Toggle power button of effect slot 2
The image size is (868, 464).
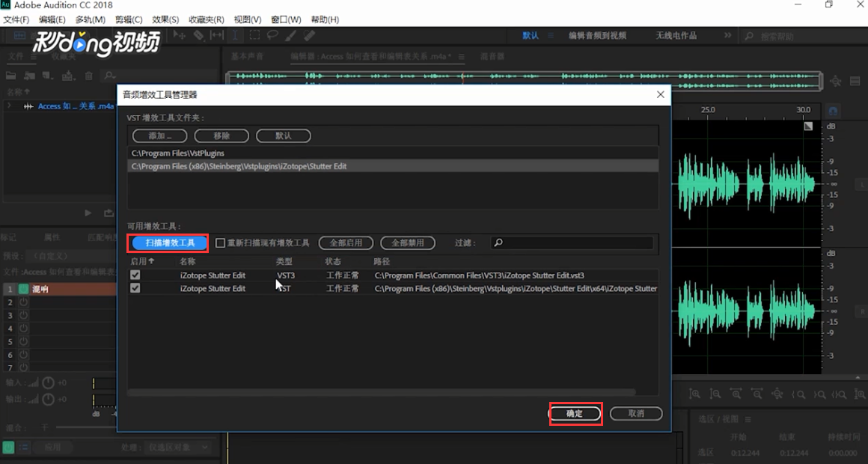[23, 302]
